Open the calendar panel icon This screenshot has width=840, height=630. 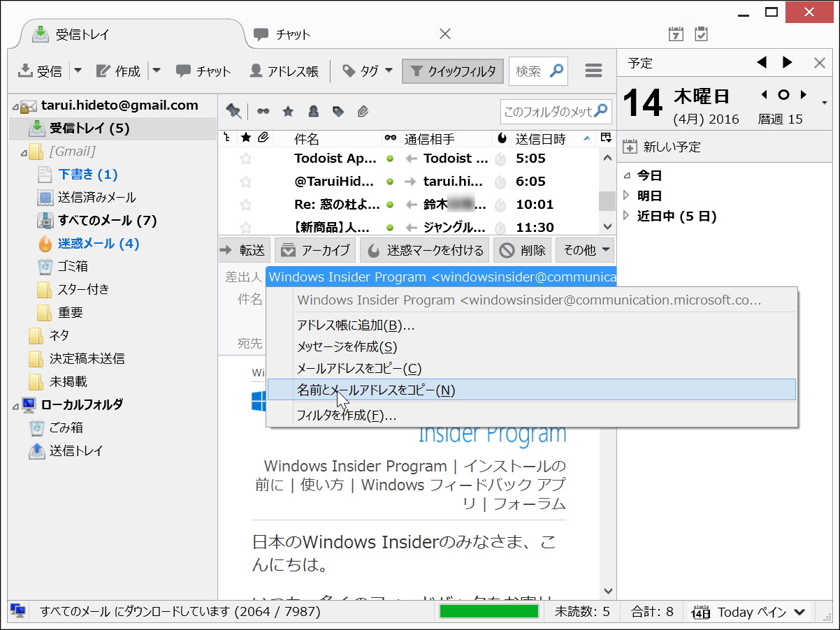tap(675, 33)
